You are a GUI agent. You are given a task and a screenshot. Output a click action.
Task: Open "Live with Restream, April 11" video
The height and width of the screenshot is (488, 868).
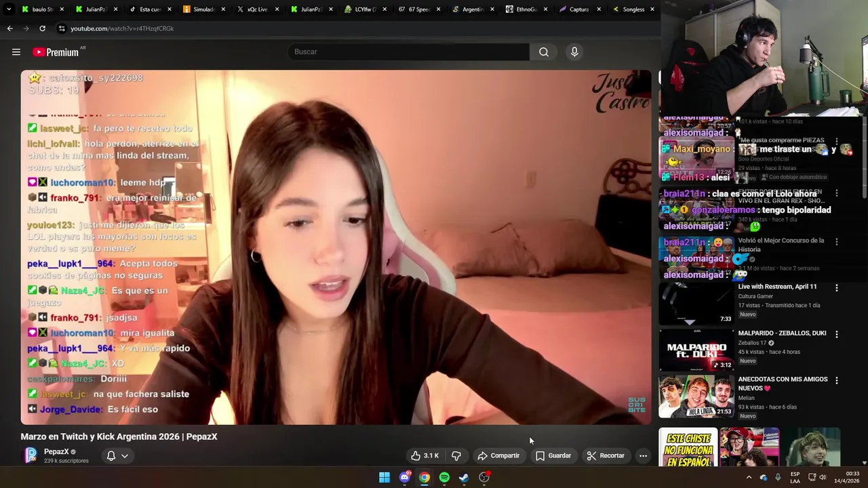(x=777, y=287)
